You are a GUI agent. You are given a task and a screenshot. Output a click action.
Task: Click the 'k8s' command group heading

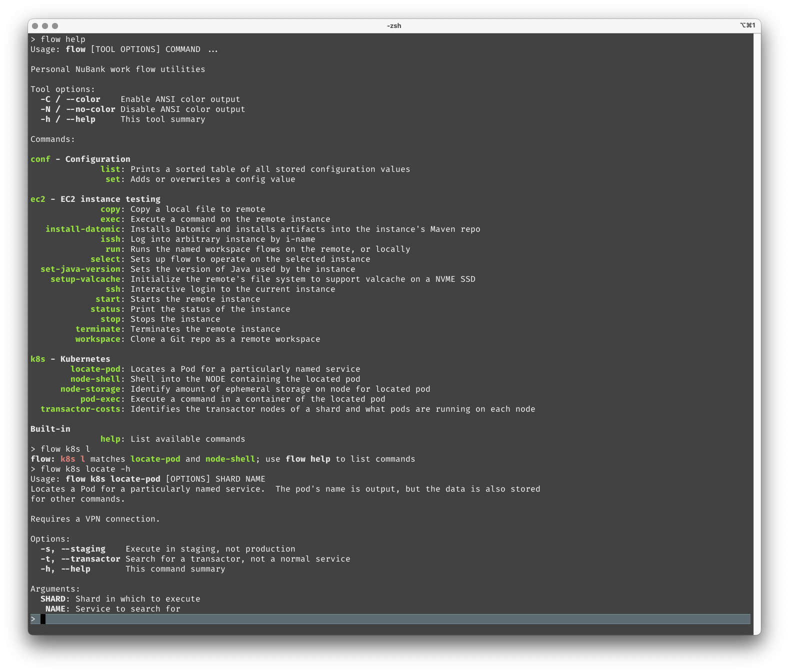click(38, 359)
